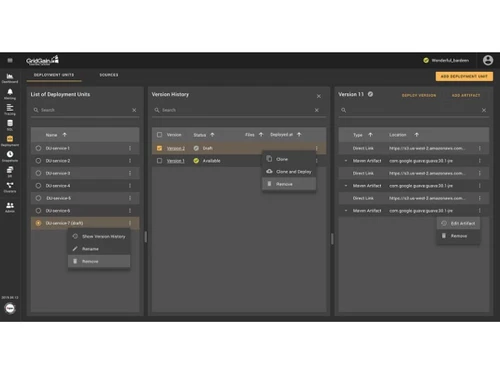Select the DU-service-6 radio button
The image size is (500, 375).
pos(38,211)
